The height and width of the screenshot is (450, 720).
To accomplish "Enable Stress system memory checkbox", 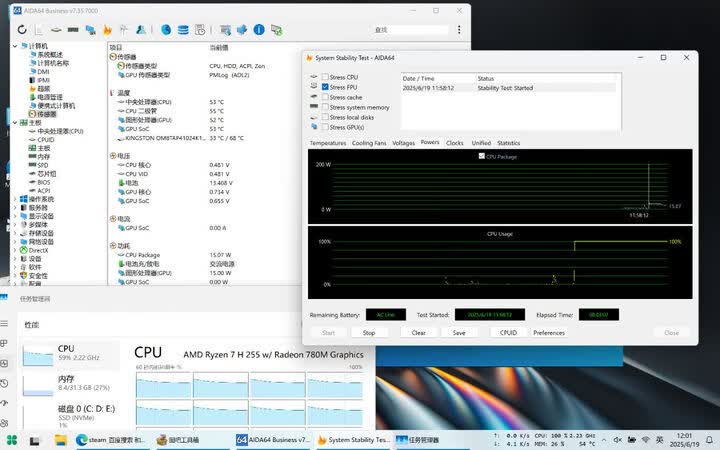I will [325, 107].
